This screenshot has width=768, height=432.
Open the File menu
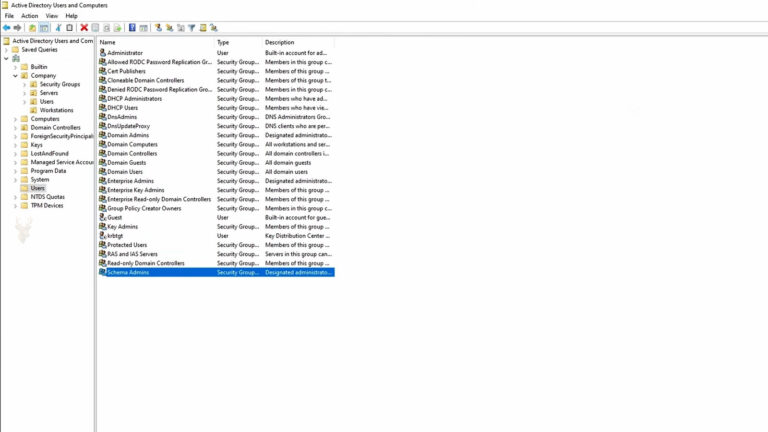[x=9, y=16]
